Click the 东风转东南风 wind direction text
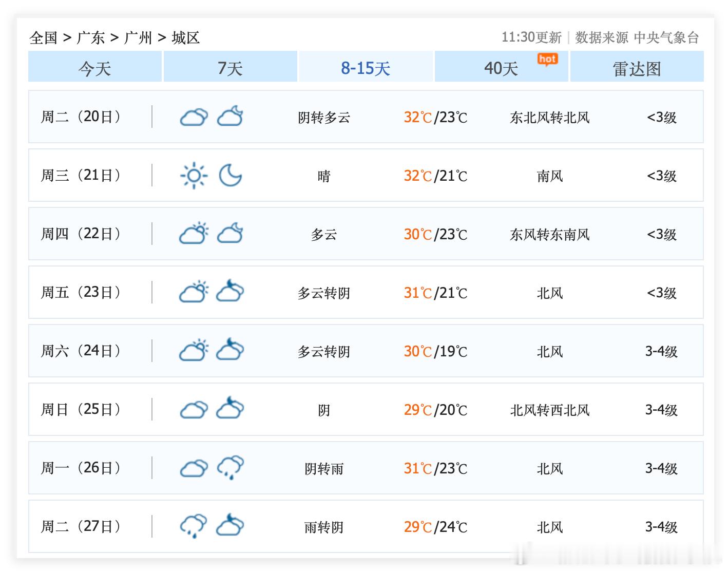The height and width of the screenshot is (572, 728). pos(550,235)
